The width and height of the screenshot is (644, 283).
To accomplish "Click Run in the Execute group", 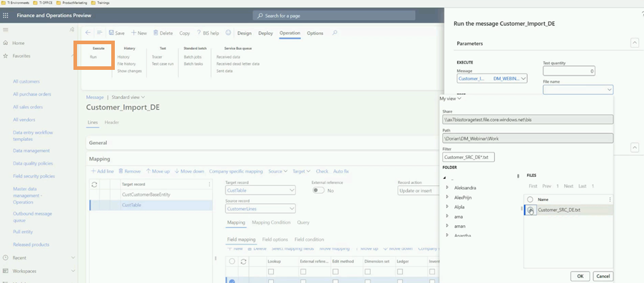I will (93, 57).
